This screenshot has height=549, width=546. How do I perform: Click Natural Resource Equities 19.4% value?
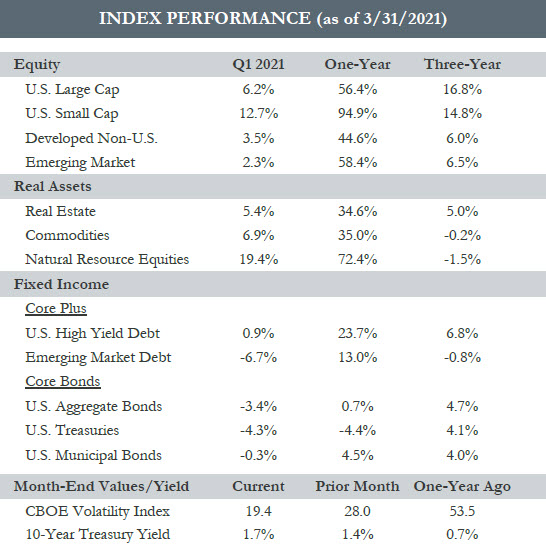click(x=259, y=259)
